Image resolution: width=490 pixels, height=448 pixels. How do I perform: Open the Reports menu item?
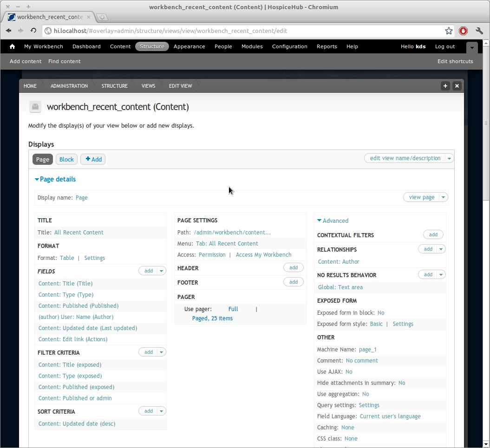327,46
